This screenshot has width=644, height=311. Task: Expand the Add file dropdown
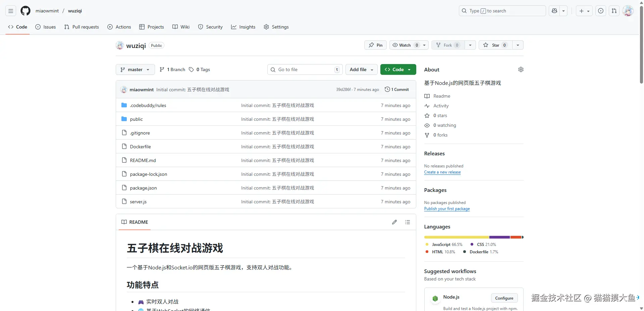pos(362,69)
